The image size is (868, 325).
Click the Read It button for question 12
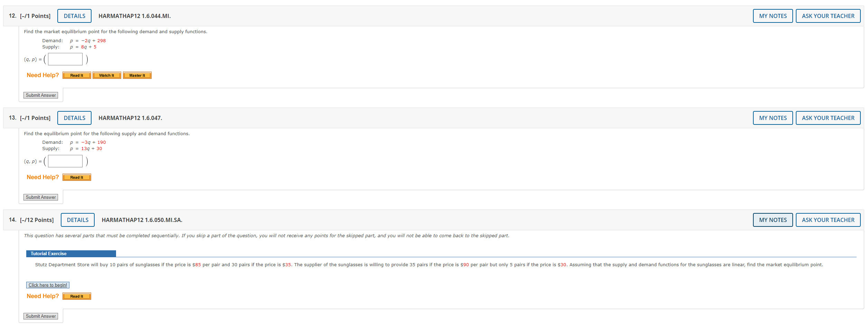coord(76,75)
